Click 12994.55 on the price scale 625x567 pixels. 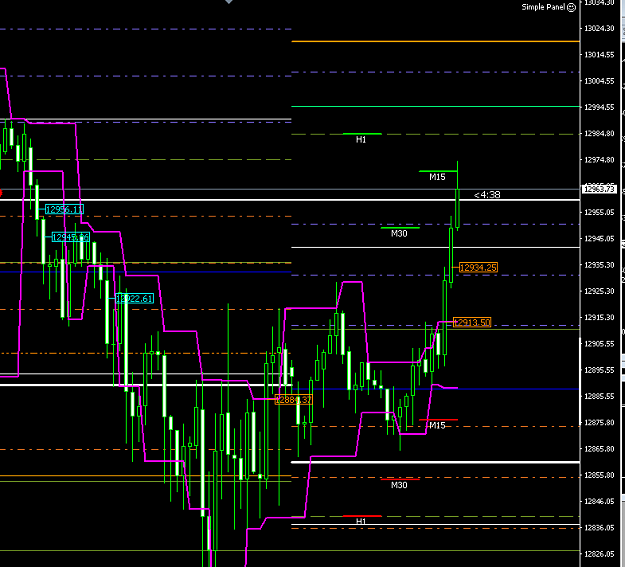(x=599, y=107)
